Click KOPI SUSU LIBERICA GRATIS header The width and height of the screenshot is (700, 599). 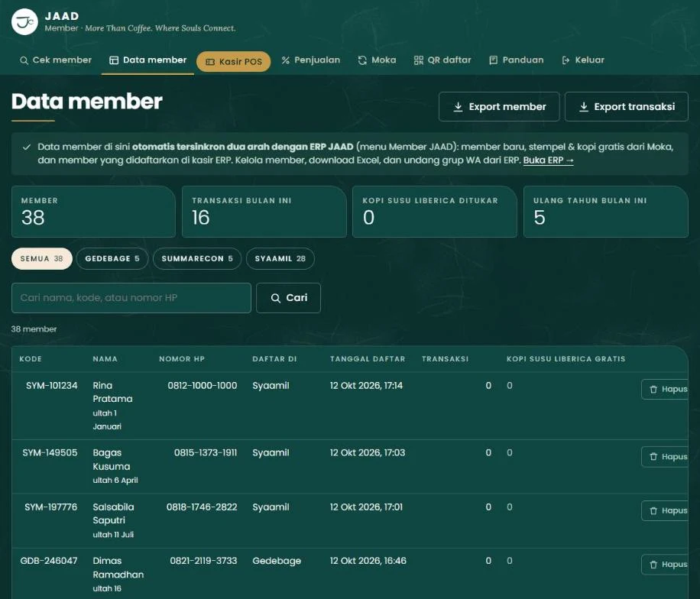click(566, 359)
